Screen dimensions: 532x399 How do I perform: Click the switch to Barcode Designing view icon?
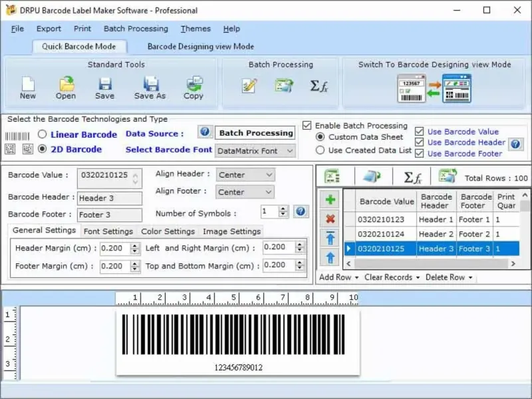click(x=434, y=89)
